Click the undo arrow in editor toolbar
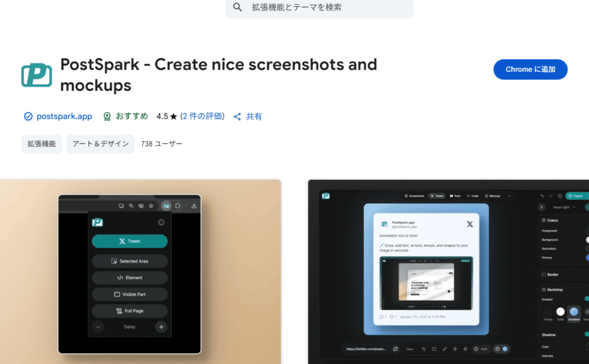The height and width of the screenshot is (364, 589). tap(541, 195)
